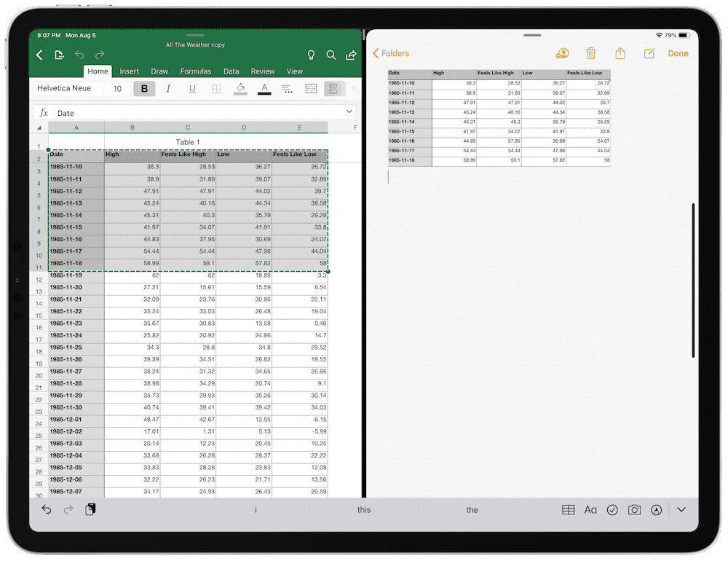Tap the lightbulb Tell Me icon
728x561 pixels.
point(311,55)
